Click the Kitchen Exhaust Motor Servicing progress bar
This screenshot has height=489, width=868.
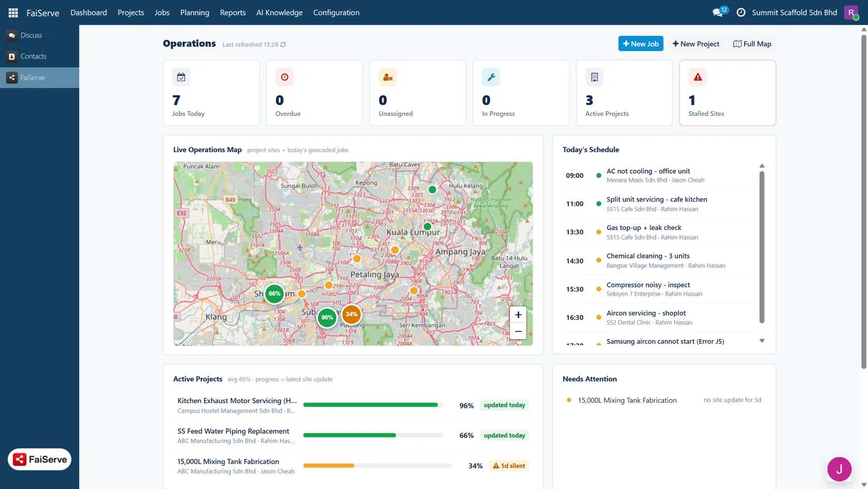click(x=373, y=405)
